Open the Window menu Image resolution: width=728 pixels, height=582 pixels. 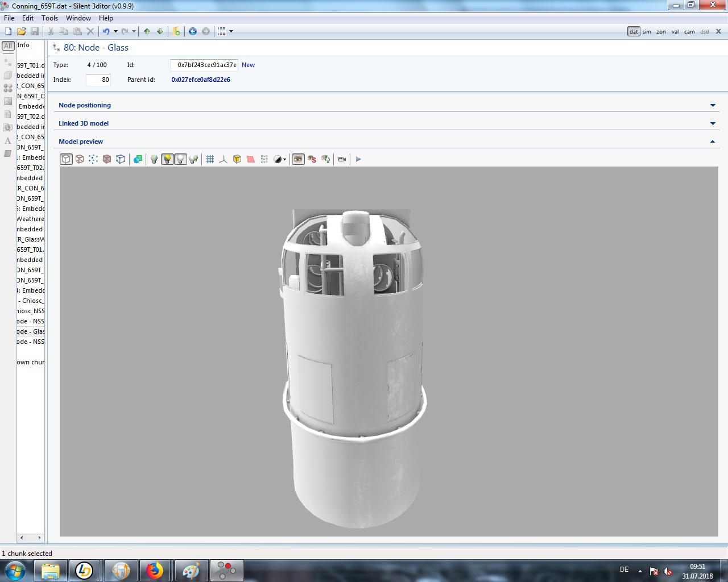click(x=78, y=18)
